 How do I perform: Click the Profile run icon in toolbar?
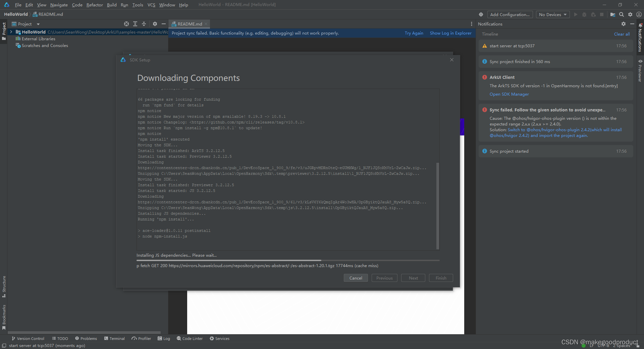click(593, 14)
